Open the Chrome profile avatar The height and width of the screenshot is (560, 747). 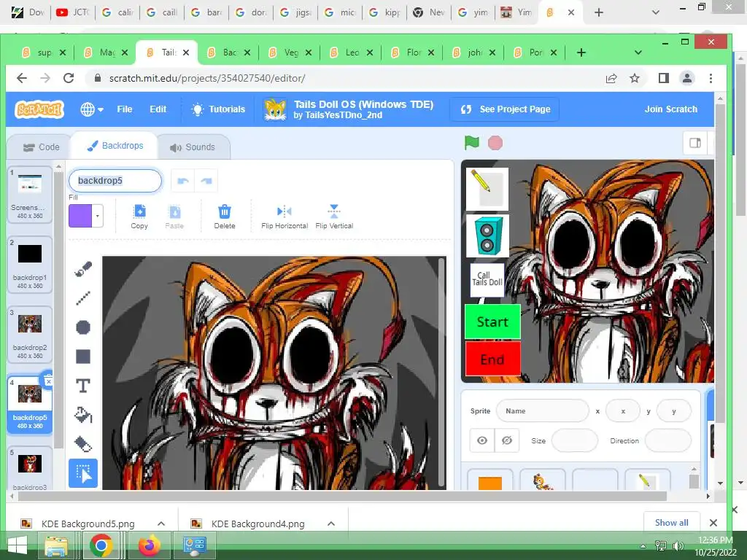687,78
